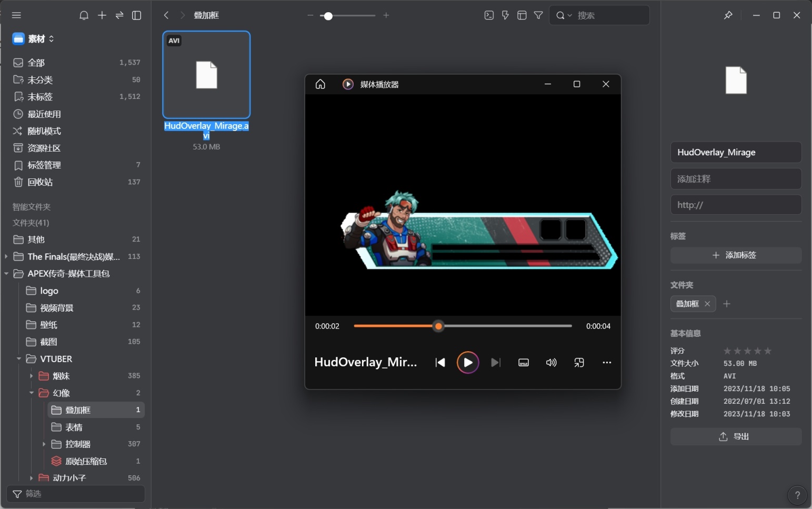Select the 表情 folder
The image size is (812, 509).
pos(95,427)
